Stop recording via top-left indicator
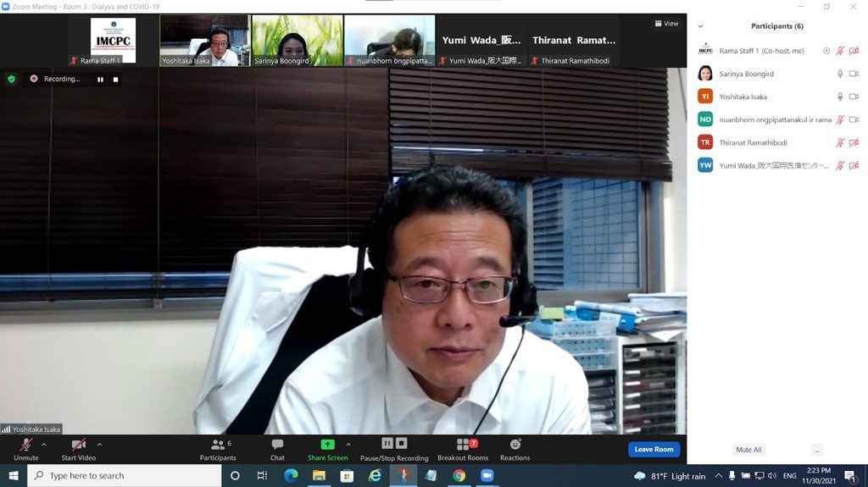This screenshot has height=487, width=868. click(115, 79)
